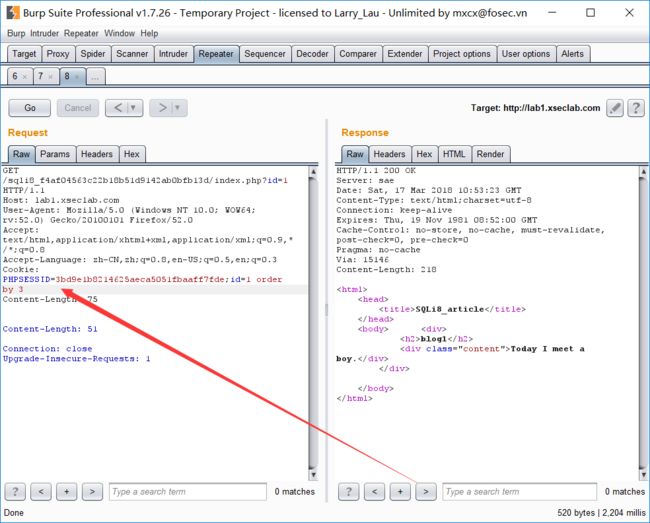Switch to the Comparer tab
650x523 pixels.
coord(358,54)
